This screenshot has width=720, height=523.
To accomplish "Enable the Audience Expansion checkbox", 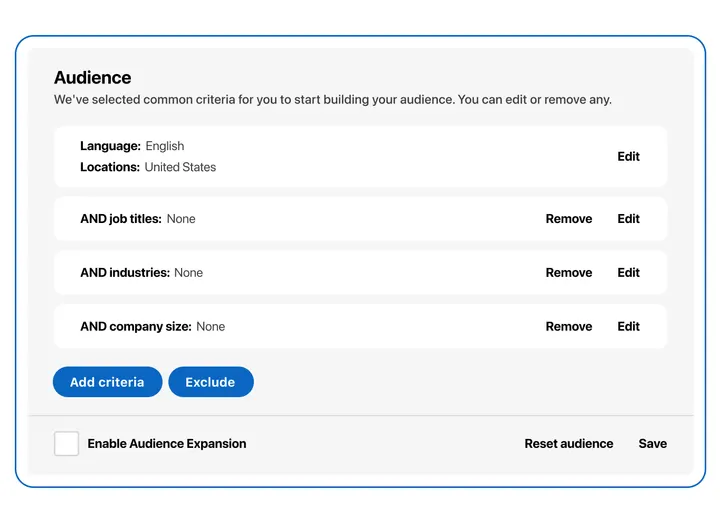I will [67, 444].
